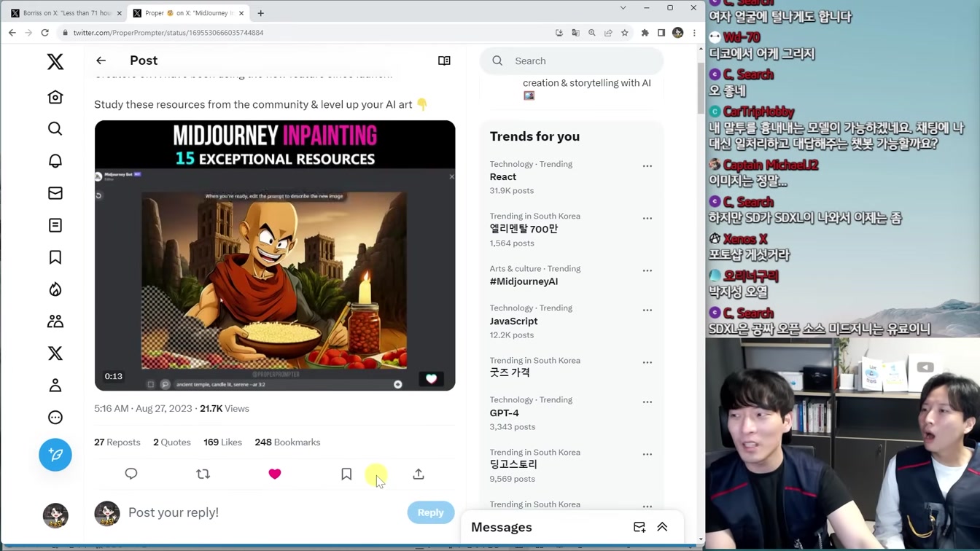This screenshot has width=980, height=551.
Task: View the 169 Likes list
Action: [222, 442]
